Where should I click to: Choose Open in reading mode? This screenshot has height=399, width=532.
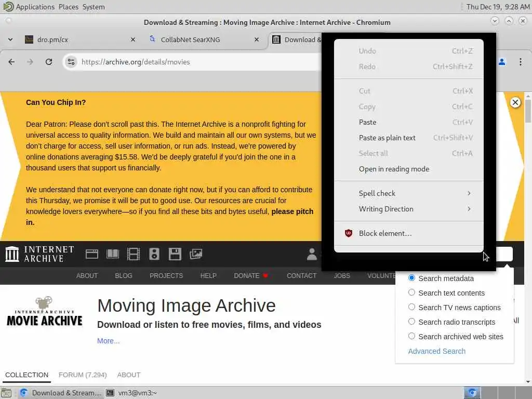[408, 169]
